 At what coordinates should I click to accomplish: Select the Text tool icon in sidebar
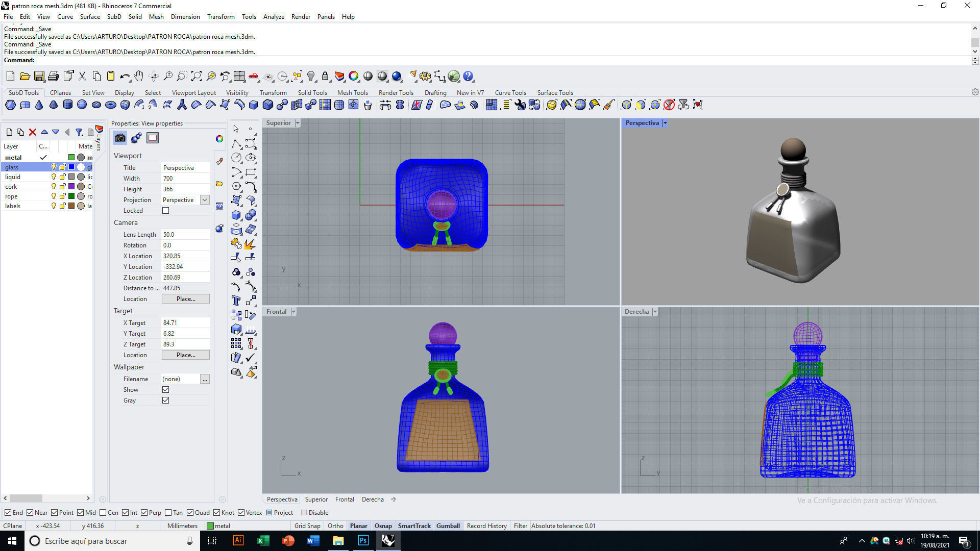coord(236,300)
